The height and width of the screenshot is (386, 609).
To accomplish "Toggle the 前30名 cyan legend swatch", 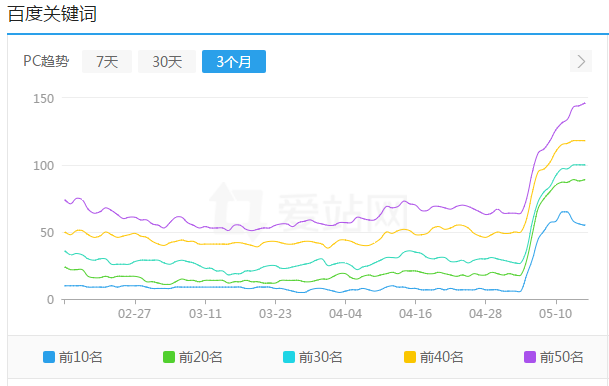I will pyautogui.click(x=289, y=357).
